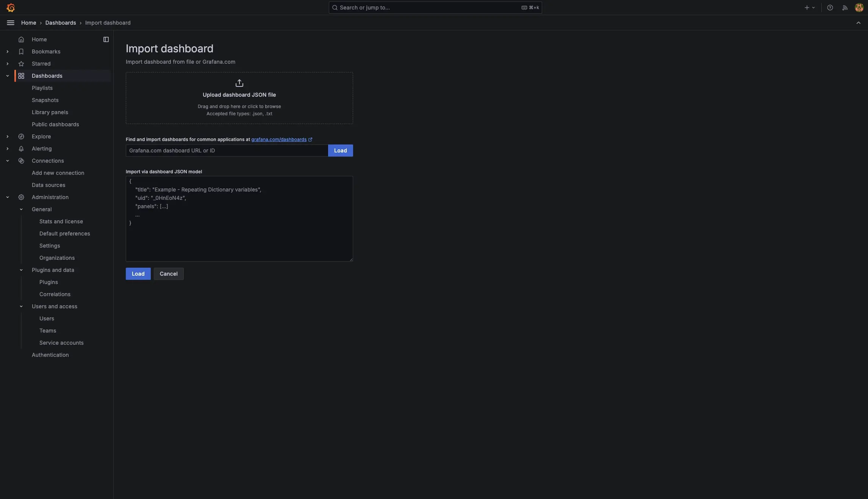
Task: Click the Cancel button
Action: click(x=169, y=274)
